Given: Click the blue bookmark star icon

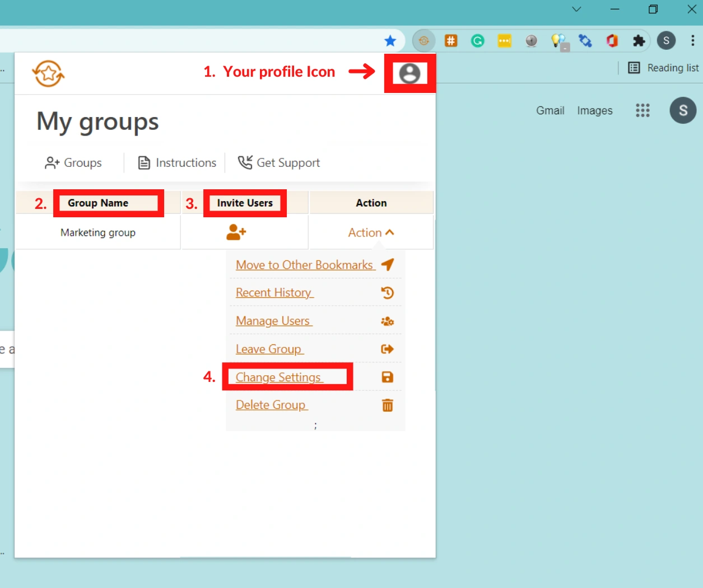Looking at the screenshot, I should pos(390,40).
